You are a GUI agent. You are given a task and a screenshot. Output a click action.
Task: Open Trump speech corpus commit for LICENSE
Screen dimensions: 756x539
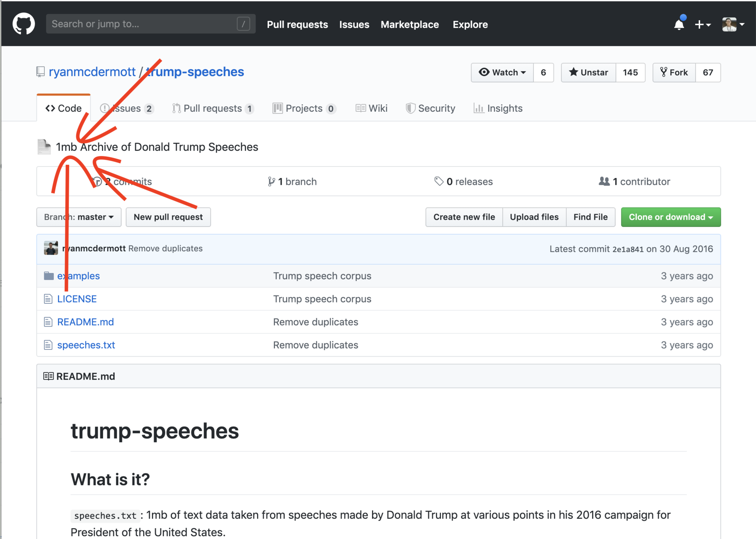point(322,299)
